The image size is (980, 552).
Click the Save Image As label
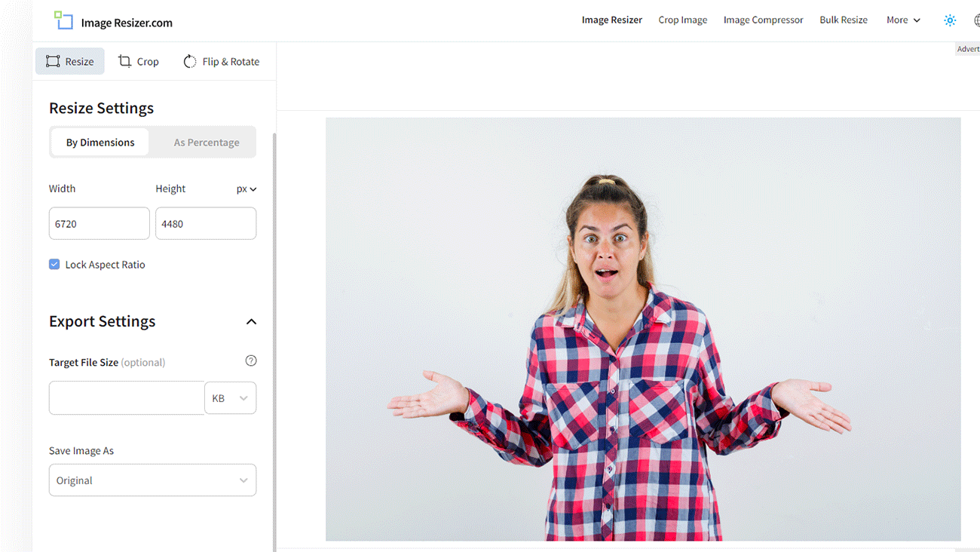[x=81, y=451]
